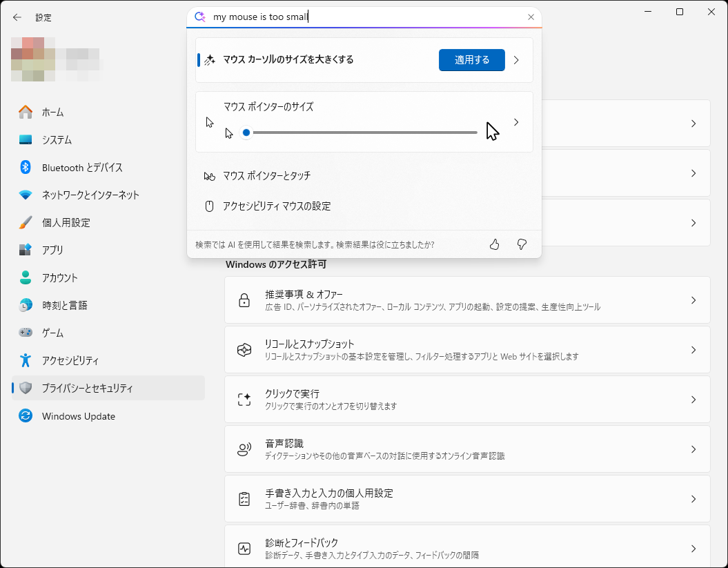Screen dimensions: 728x568
Task: Select the Windows Update icon
Action: click(x=25, y=415)
